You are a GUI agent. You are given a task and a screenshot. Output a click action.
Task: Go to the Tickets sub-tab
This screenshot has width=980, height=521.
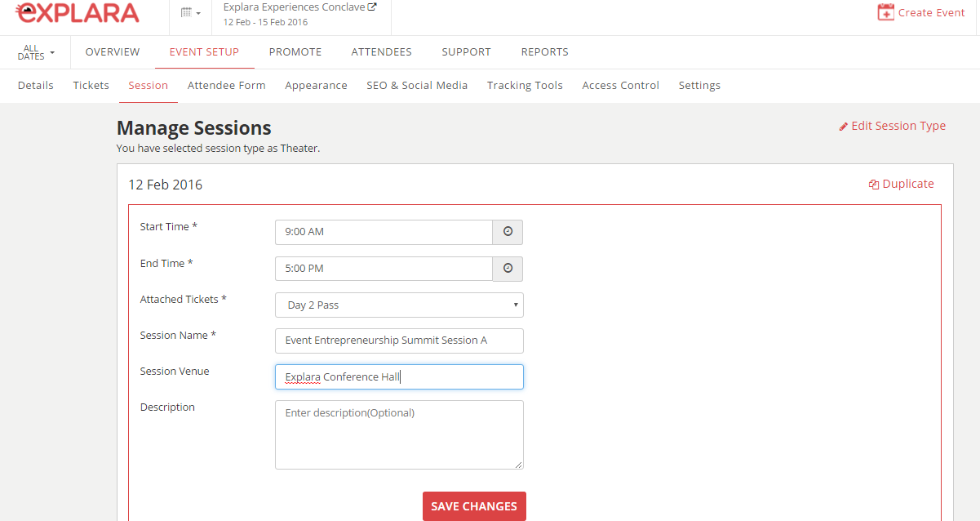(91, 86)
